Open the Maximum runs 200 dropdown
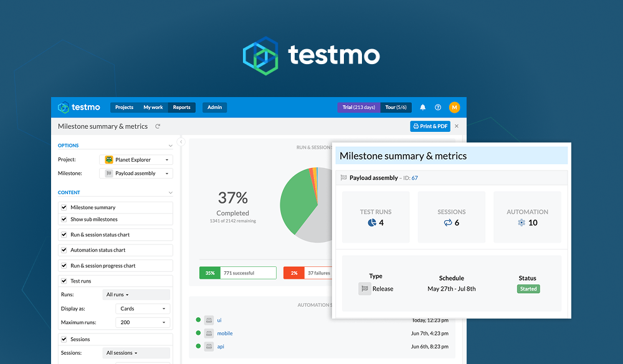The image size is (623, 364). pyautogui.click(x=143, y=322)
